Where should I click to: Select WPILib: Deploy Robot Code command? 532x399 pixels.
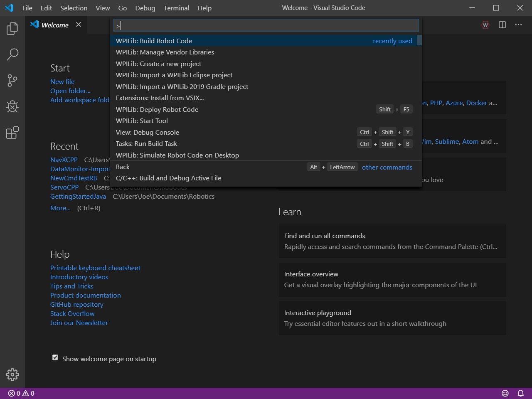point(157,110)
